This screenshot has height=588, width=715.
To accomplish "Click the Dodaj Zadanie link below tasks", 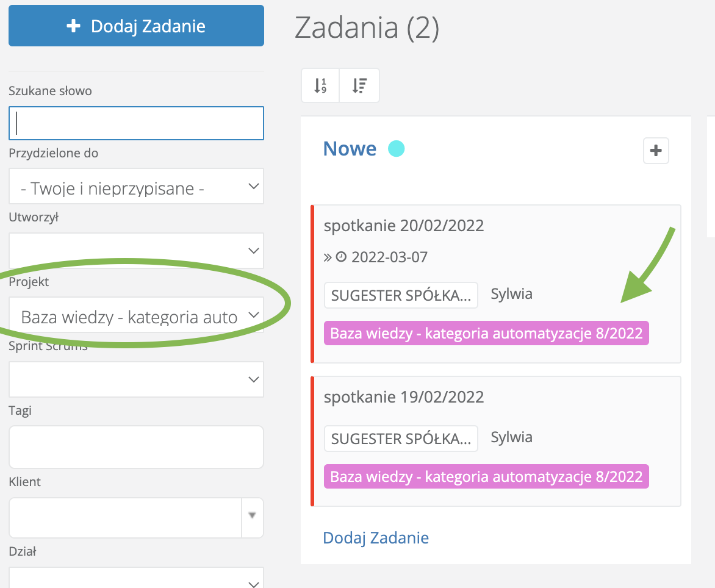I will click(376, 537).
